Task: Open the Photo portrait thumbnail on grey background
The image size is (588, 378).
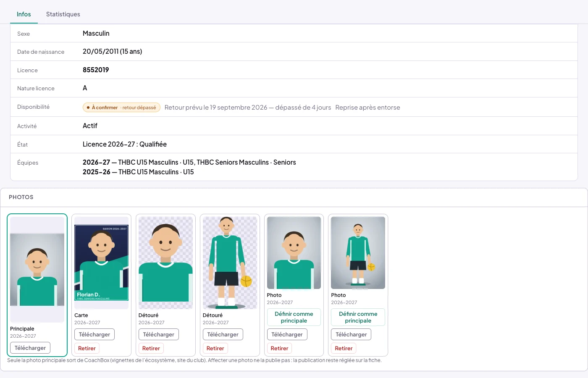Action: coord(294,253)
